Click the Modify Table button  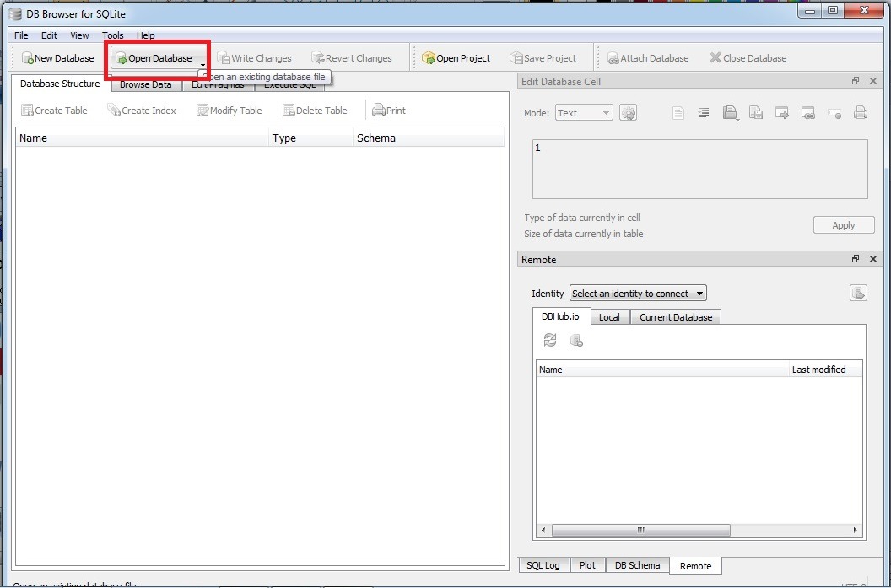[x=229, y=111]
